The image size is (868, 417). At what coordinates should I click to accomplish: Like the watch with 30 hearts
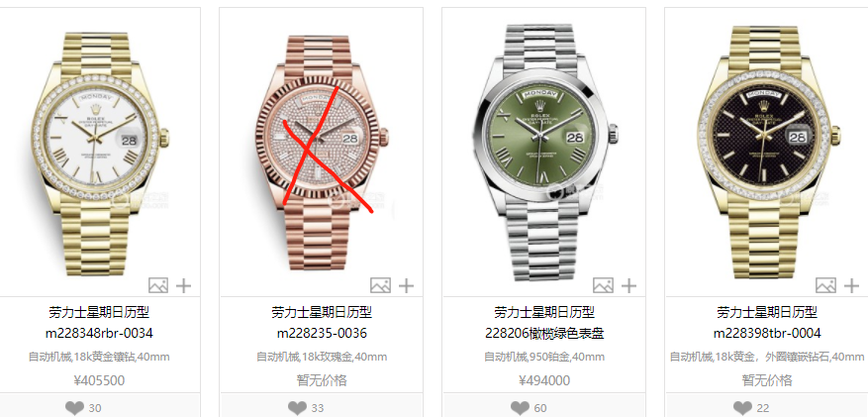[x=74, y=408]
